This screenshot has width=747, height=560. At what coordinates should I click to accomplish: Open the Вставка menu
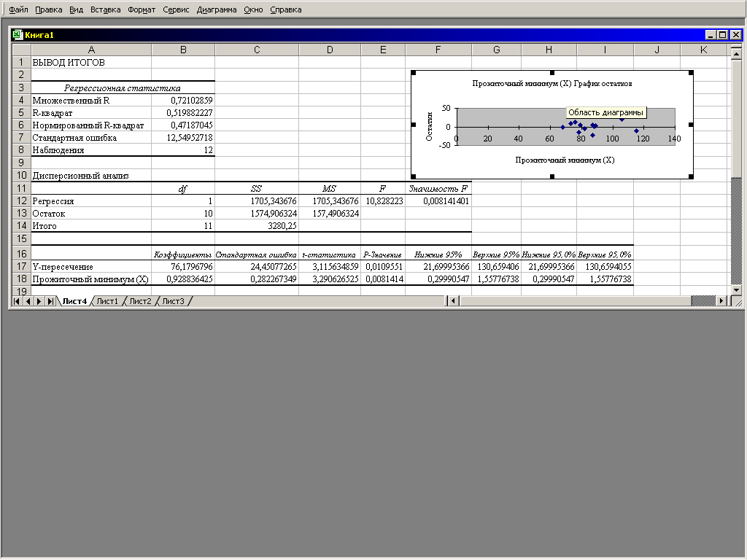coord(105,9)
